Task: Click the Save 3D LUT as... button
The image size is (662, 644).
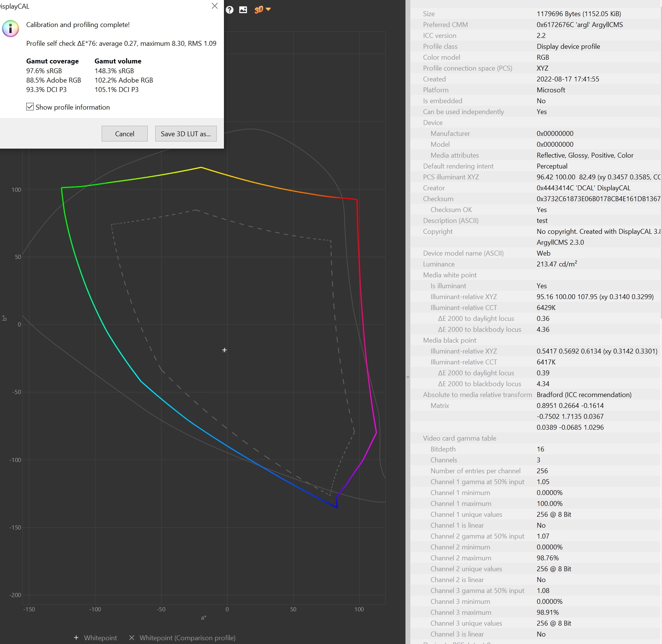Action: (x=186, y=134)
